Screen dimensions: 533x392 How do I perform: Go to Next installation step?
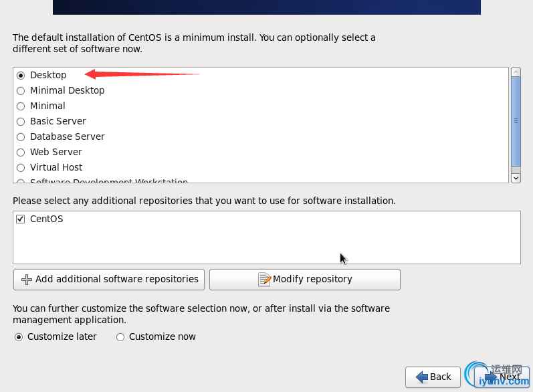coord(502,377)
